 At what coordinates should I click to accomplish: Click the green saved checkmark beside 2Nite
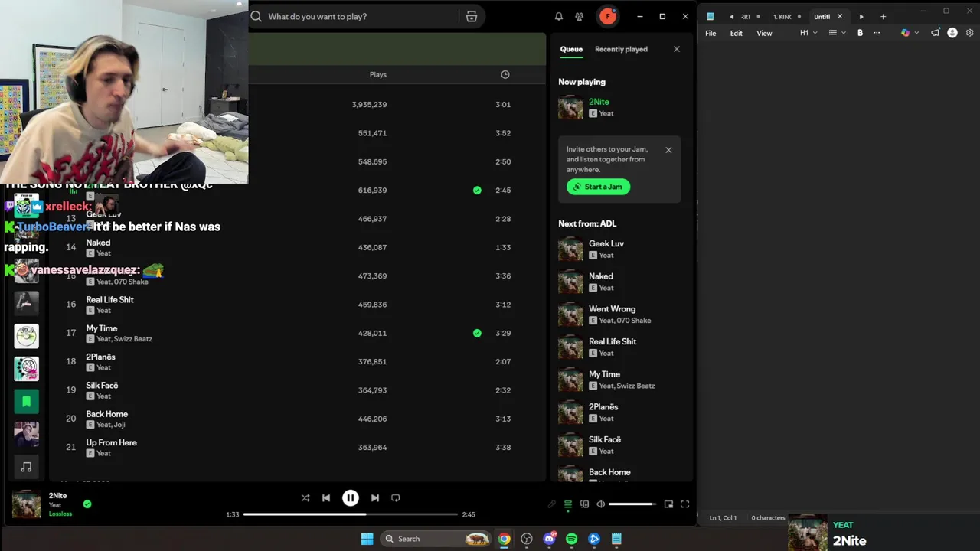coord(87,504)
